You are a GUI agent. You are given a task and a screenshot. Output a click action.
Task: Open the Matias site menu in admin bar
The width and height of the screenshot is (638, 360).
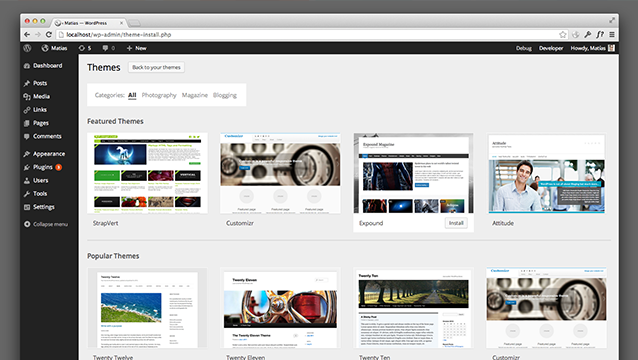tap(54, 48)
